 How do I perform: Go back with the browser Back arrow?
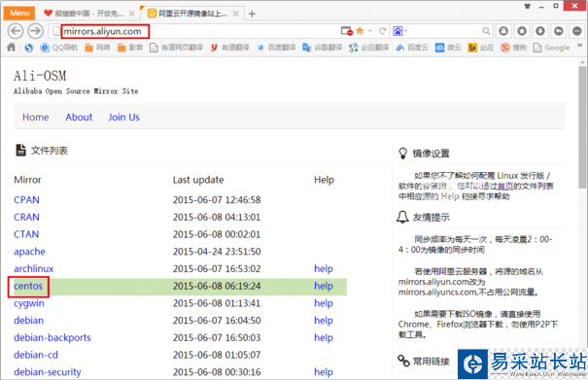click(x=16, y=31)
